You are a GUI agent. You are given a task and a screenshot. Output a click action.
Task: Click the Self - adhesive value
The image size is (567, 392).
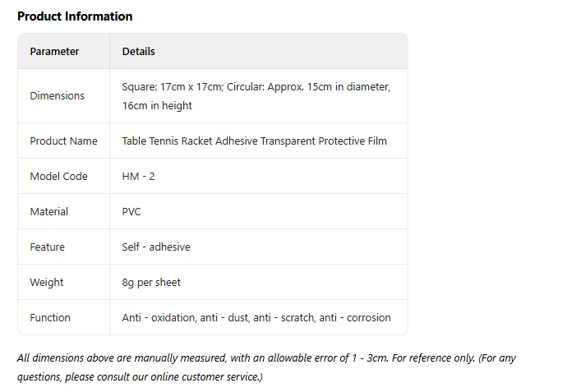(x=156, y=247)
